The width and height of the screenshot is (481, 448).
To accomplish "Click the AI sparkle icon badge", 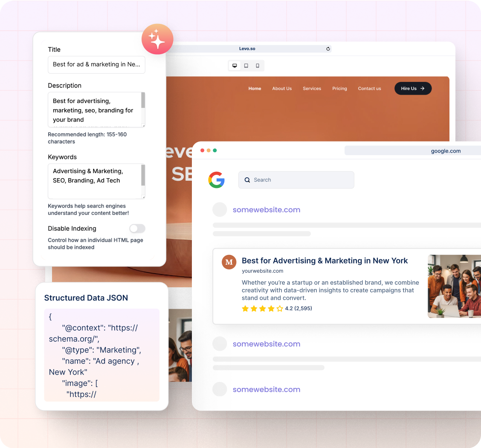I will (157, 39).
